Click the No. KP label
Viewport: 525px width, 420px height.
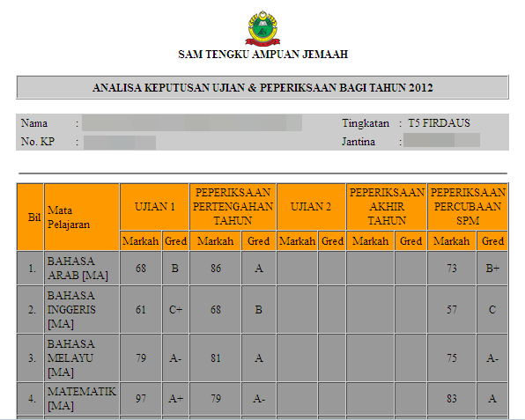click(38, 141)
